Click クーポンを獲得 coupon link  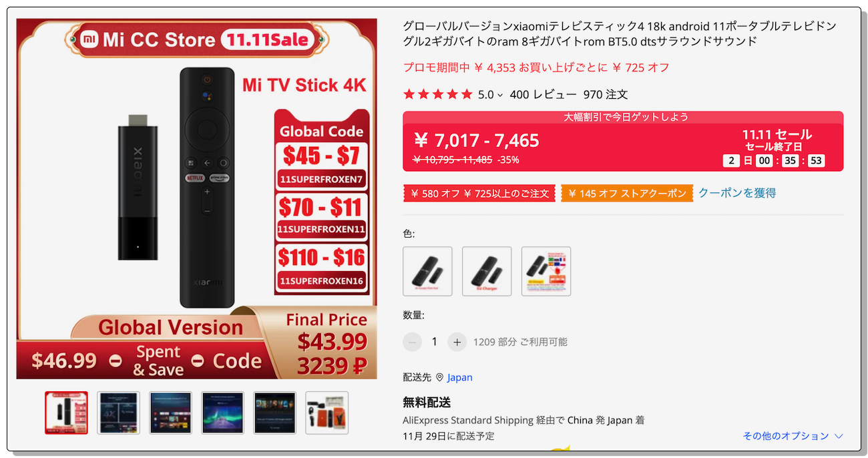click(x=737, y=193)
